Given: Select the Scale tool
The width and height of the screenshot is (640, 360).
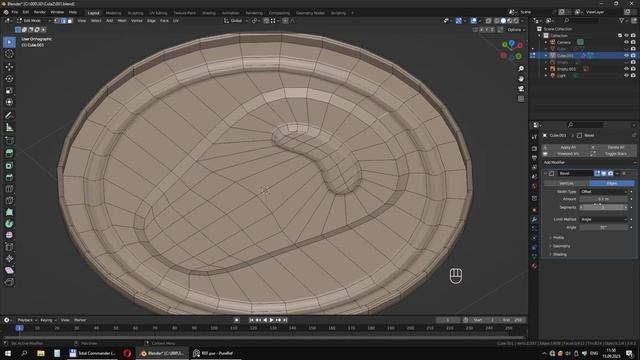Looking at the screenshot, I should point(9,91).
